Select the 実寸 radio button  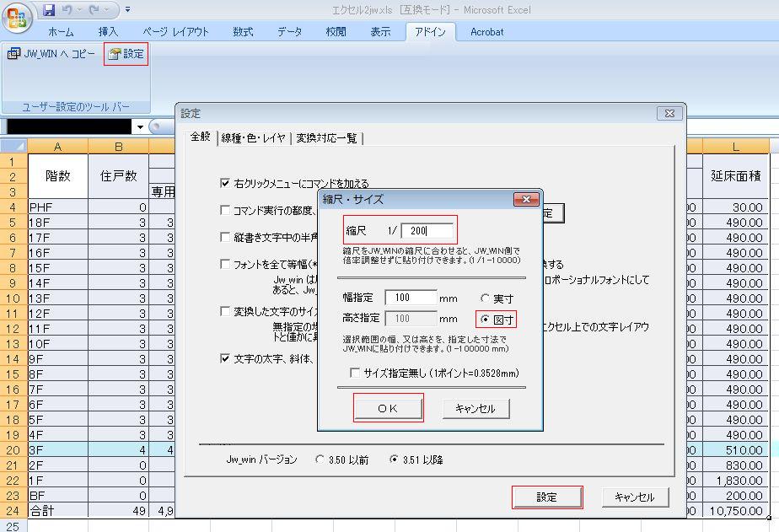click(486, 298)
